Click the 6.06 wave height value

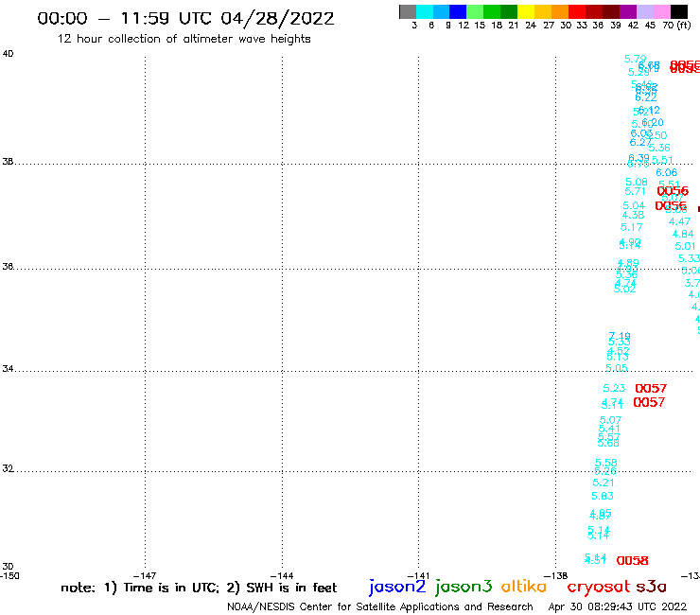tap(667, 172)
